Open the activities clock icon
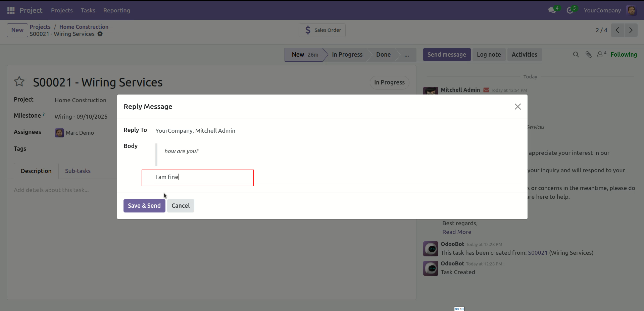 tap(570, 10)
